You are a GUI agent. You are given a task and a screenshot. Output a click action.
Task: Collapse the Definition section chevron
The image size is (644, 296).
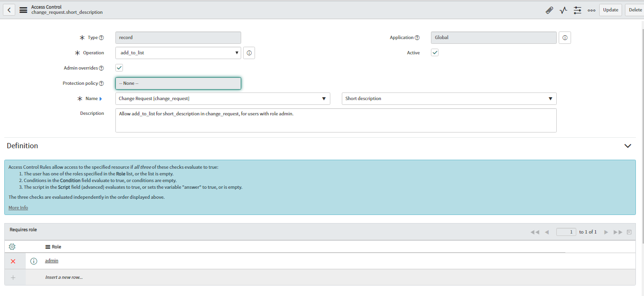point(628,146)
